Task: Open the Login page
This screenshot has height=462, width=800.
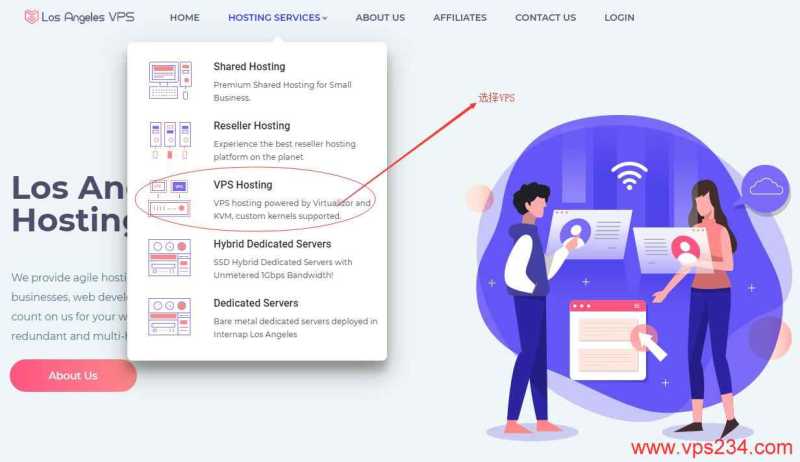Action: pos(619,17)
